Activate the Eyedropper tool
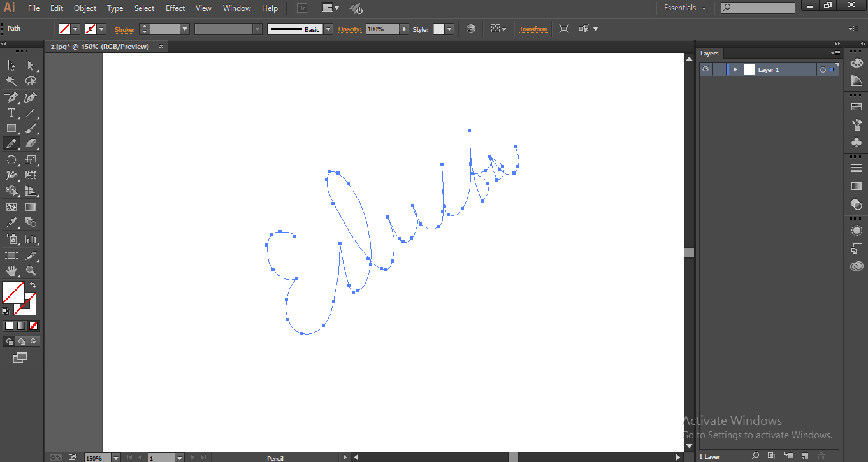 pos(11,222)
